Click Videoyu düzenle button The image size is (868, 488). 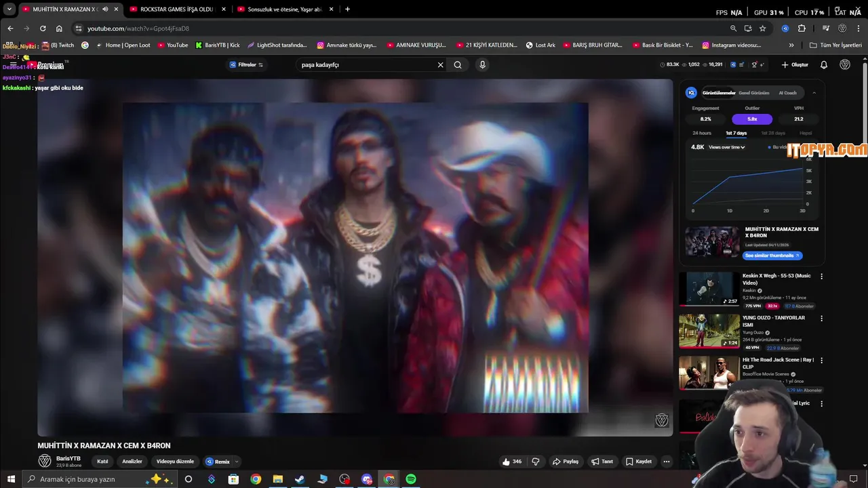pos(175,462)
